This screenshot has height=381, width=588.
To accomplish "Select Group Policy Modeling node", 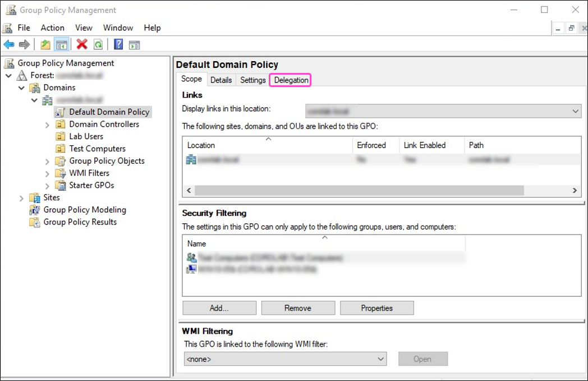I will pos(84,210).
